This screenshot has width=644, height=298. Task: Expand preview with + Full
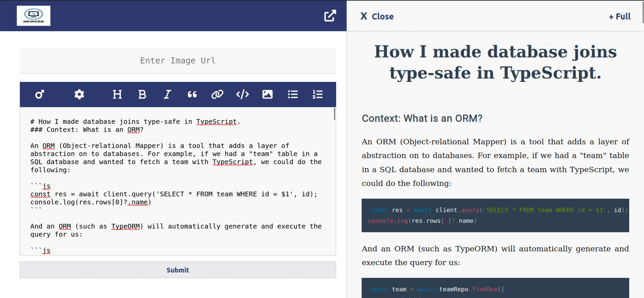[x=620, y=17]
